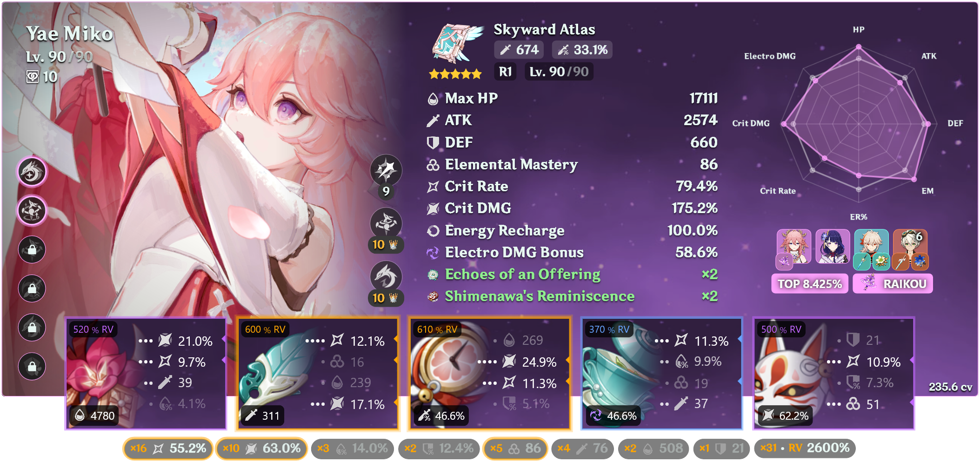Toggle the Elemental Mastery 86 substat filter
Viewport: 980px width, 463px height.
coord(515,449)
